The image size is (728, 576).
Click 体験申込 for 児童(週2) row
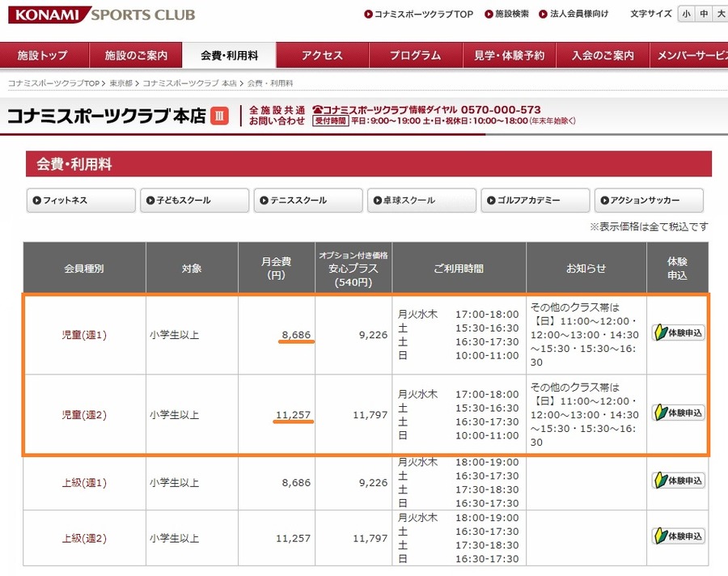(679, 413)
